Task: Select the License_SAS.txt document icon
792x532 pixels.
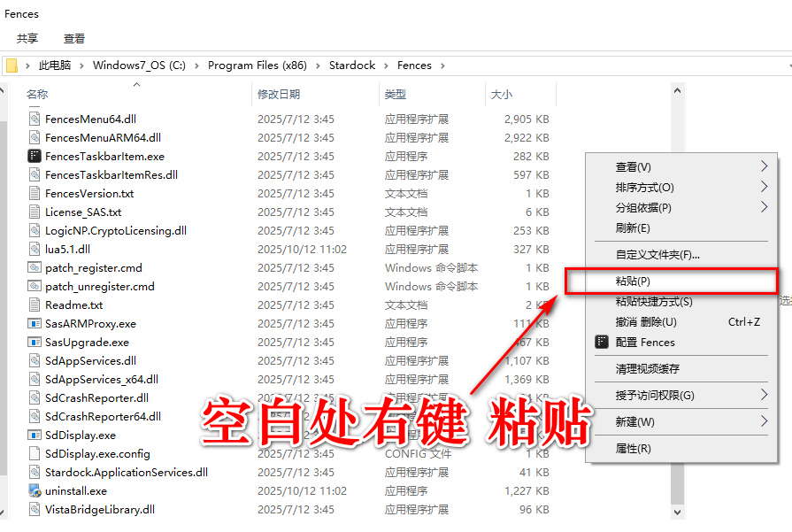Action: pyautogui.click(x=34, y=212)
